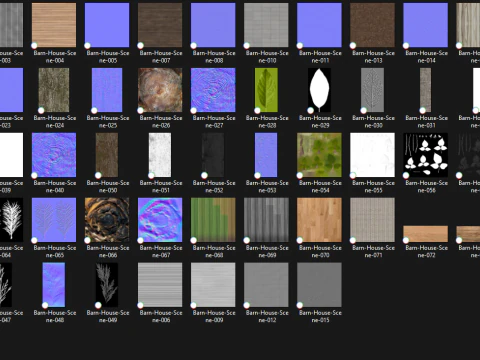The width and height of the screenshot is (480, 360).
Task: Click the sync status circle on Barn-House-Scene-072
Action: [x=406, y=240]
